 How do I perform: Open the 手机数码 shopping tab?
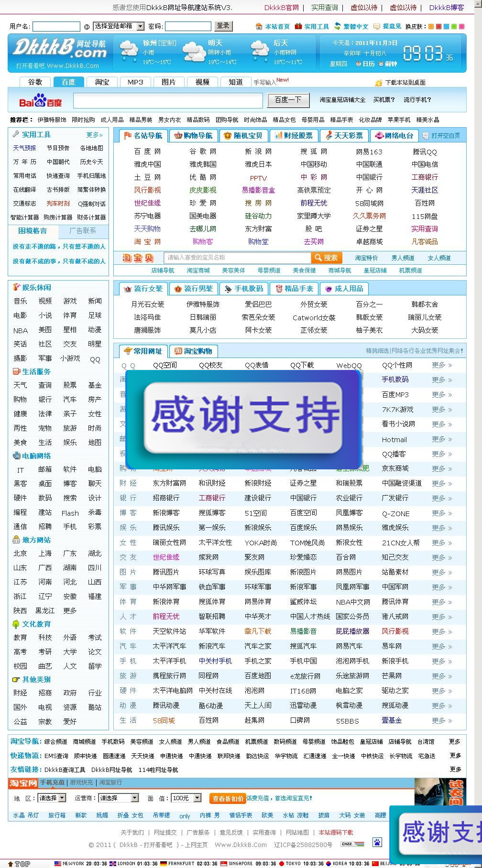tap(244, 289)
